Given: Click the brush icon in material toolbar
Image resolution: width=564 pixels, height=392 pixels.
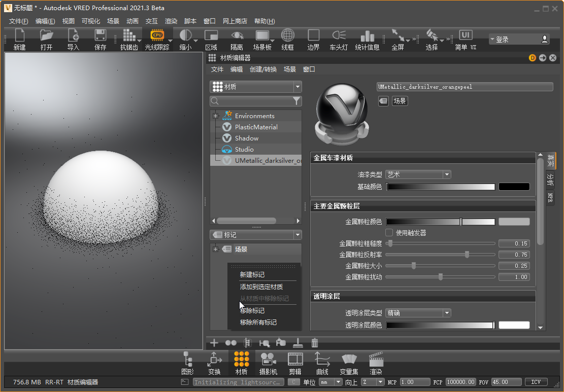Looking at the screenshot, I should [x=298, y=343].
